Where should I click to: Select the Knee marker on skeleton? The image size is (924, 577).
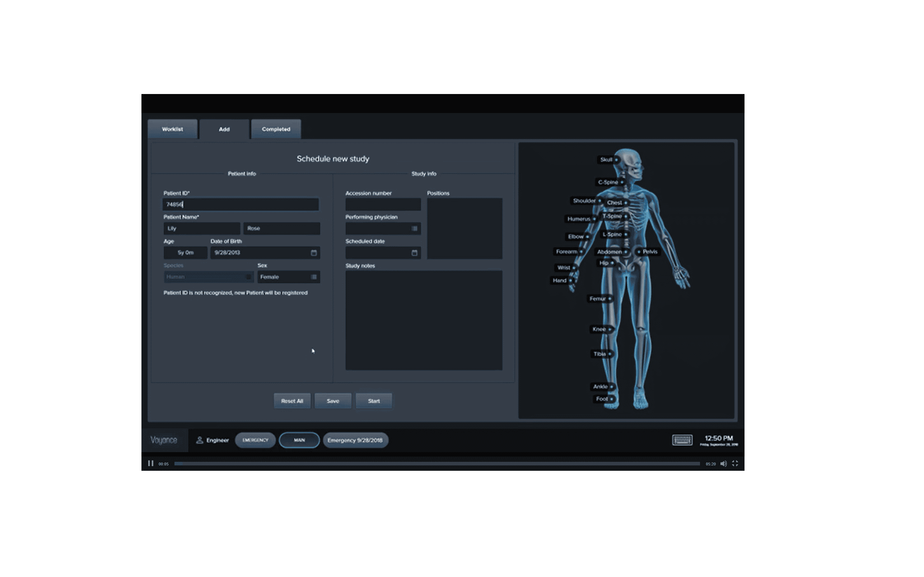pos(610,329)
